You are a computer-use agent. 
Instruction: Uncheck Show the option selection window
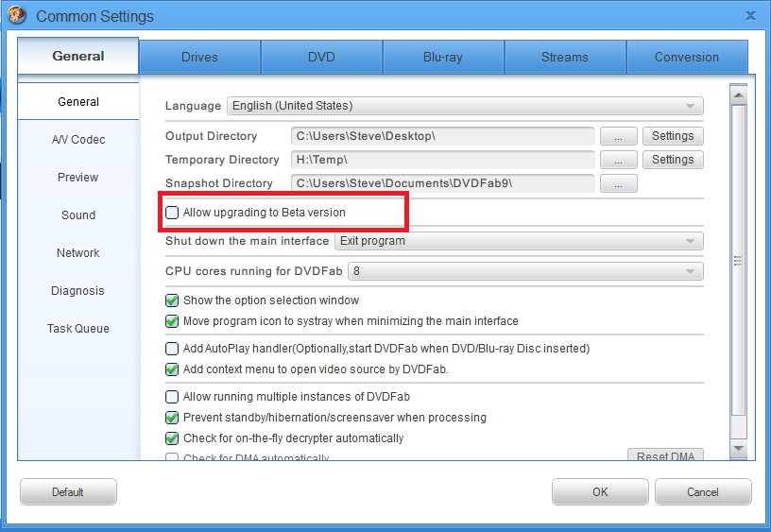pos(172,300)
